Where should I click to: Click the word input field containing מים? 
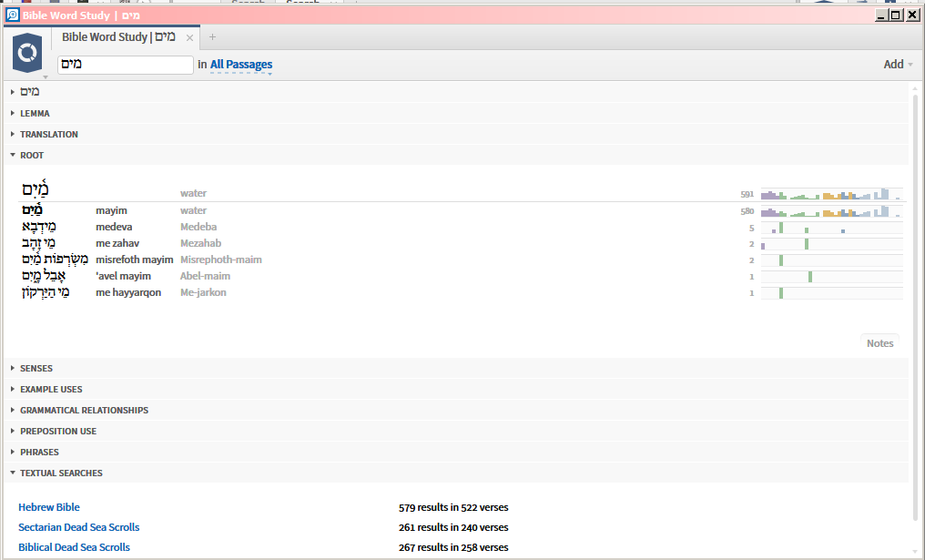125,65
